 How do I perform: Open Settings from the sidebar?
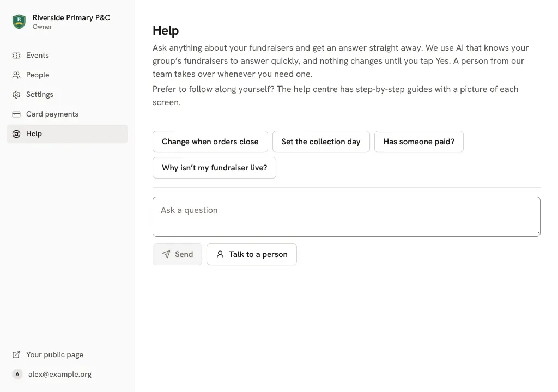pyautogui.click(x=67, y=95)
